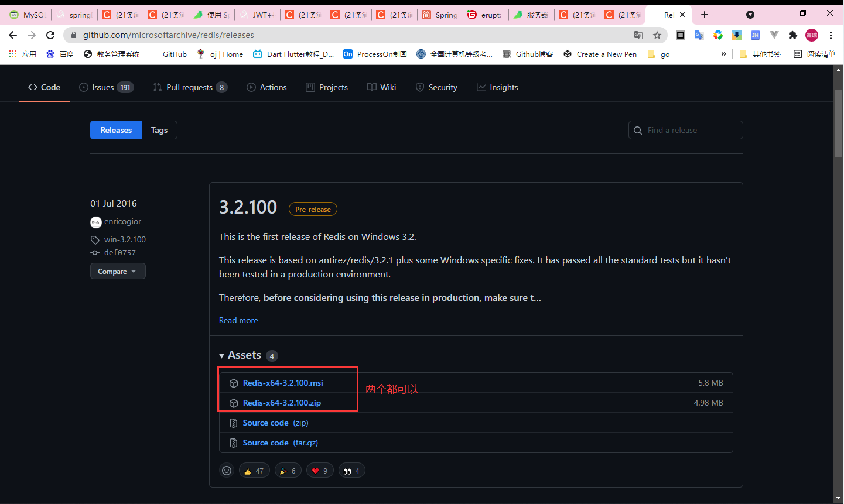
Task: Download Redis-x64-3.2.100.msi
Action: [x=283, y=383]
